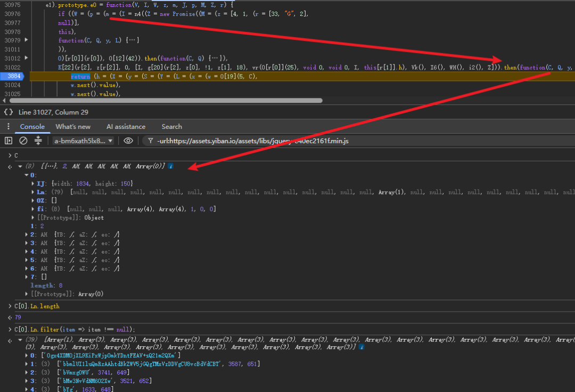
Task: Collapse the (39) filtered array result
Action: [x=20, y=340]
